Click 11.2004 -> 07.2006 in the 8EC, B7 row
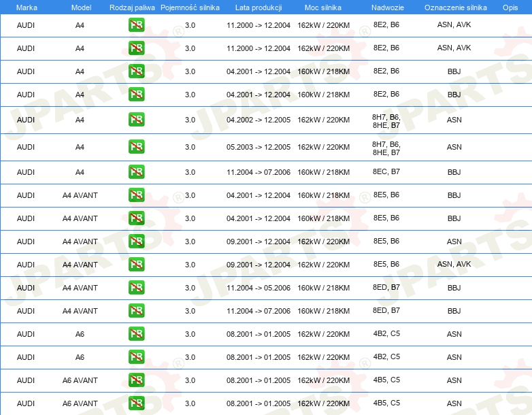 point(259,172)
